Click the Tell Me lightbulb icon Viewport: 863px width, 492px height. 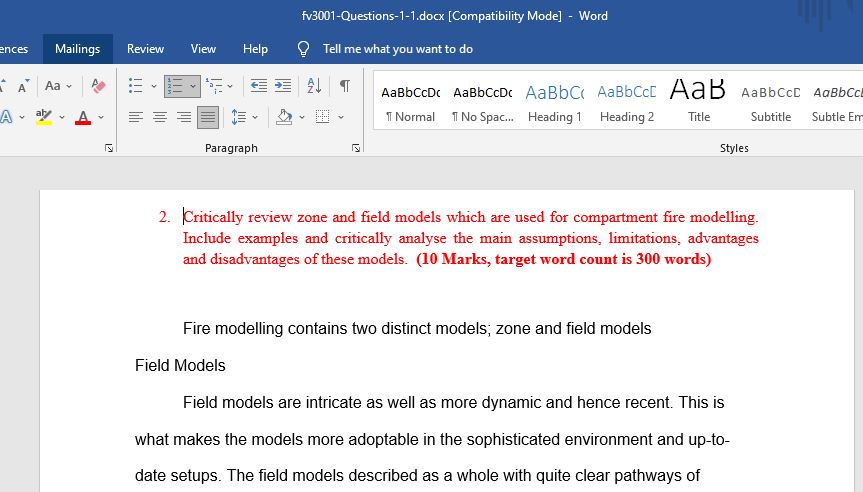point(303,49)
